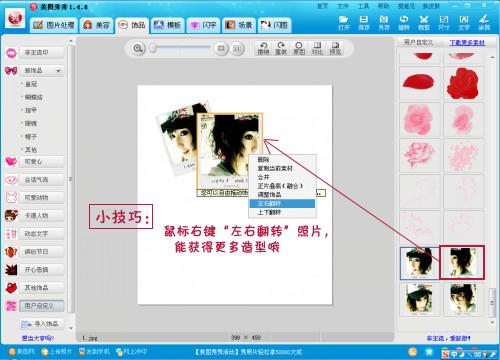The image size is (500, 360).
Task: Select the 眼镜 subcategory item
Action: point(31,123)
